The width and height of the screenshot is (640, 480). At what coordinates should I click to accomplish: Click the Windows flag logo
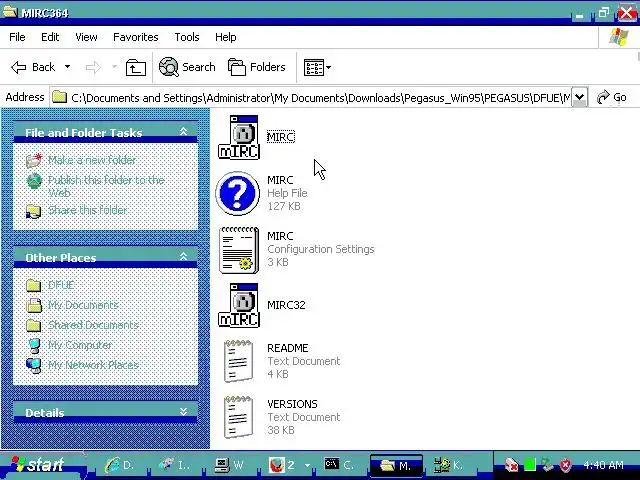coord(619,37)
